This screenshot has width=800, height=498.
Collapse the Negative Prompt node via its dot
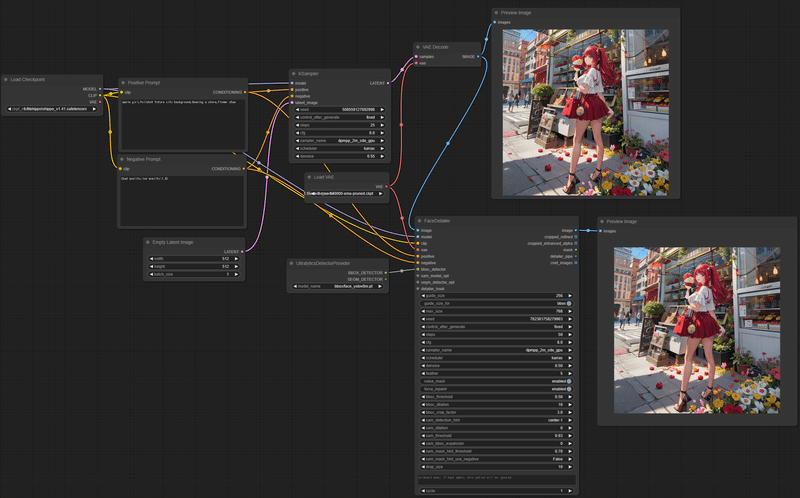click(x=122, y=159)
